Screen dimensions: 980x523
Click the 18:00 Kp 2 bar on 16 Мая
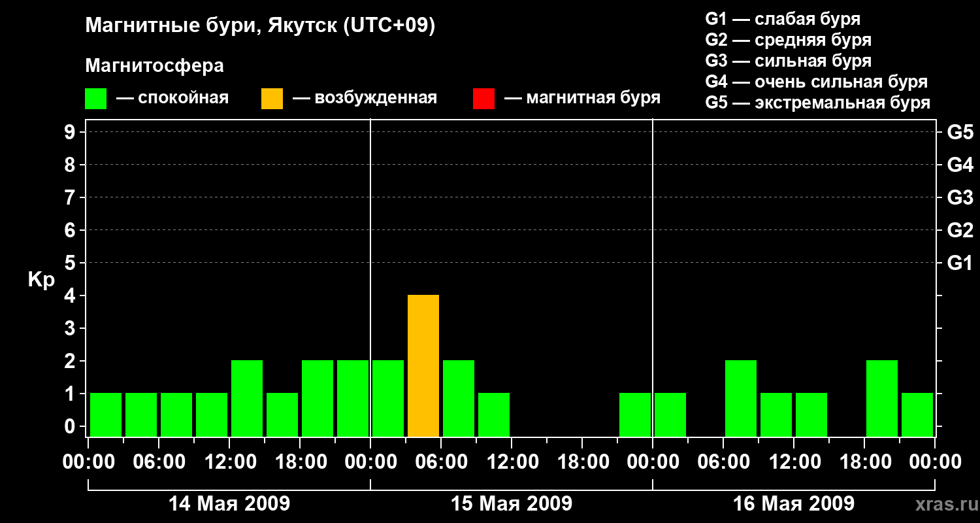click(882, 398)
